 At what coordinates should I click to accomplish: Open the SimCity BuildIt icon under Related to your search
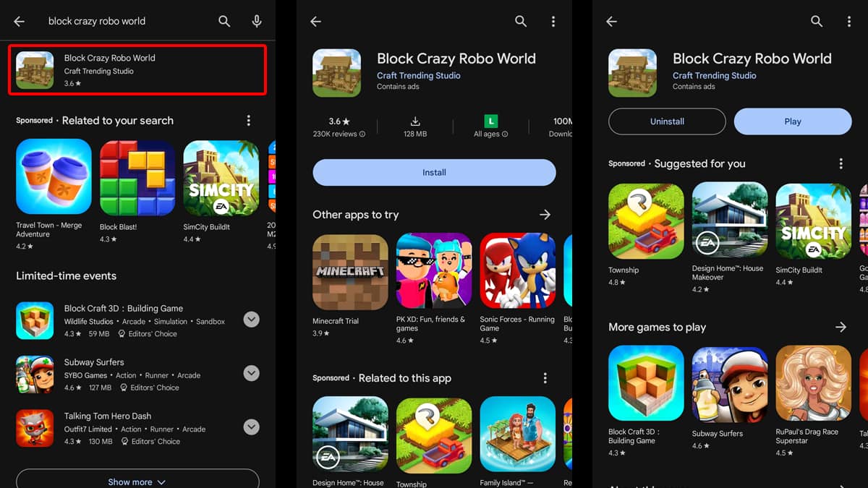[x=221, y=176]
